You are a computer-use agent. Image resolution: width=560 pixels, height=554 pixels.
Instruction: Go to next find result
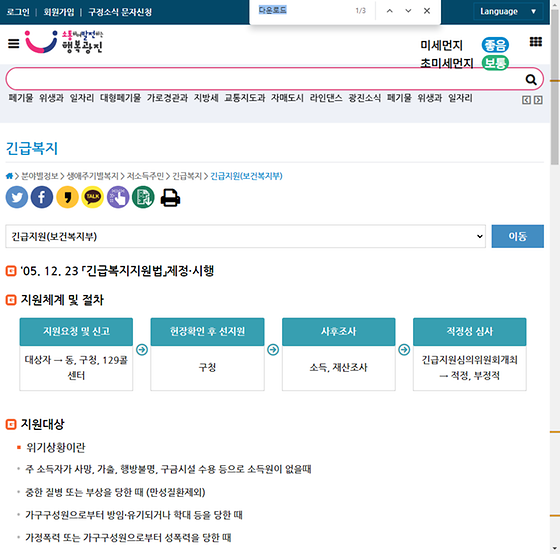[408, 11]
